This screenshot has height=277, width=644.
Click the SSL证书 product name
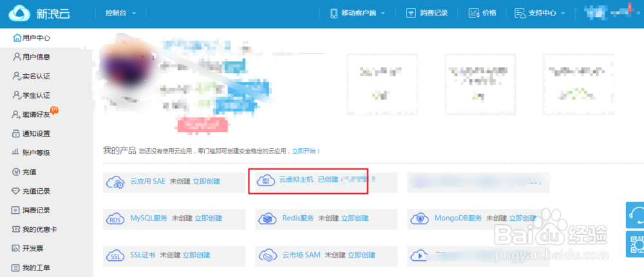(x=143, y=255)
